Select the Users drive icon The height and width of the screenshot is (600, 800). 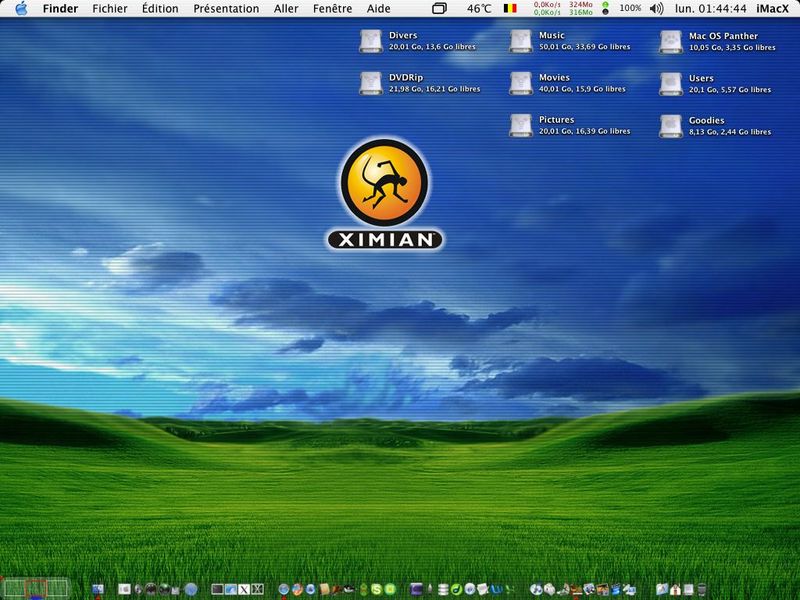tap(671, 84)
